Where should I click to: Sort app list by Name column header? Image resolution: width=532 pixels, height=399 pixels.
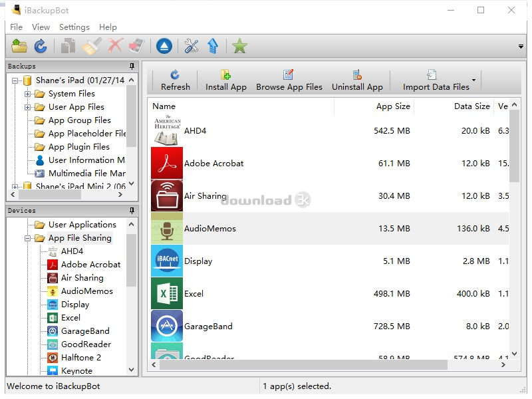241,106
